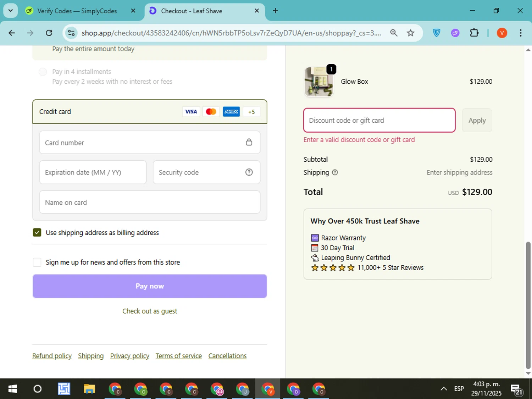Open the Chrome profile avatar V
The width and height of the screenshot is (532, 399).
tap(501, 33)
